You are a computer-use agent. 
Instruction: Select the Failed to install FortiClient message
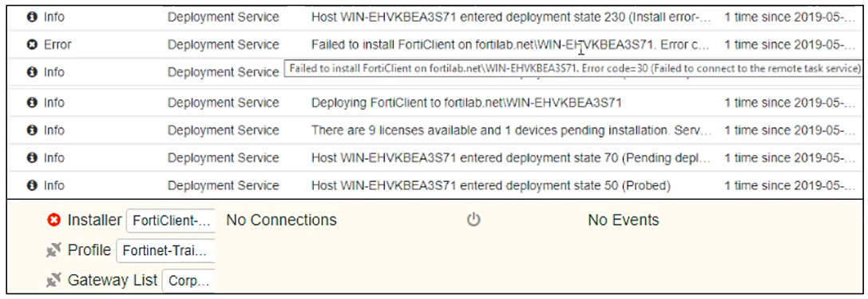tap(509, 45)
